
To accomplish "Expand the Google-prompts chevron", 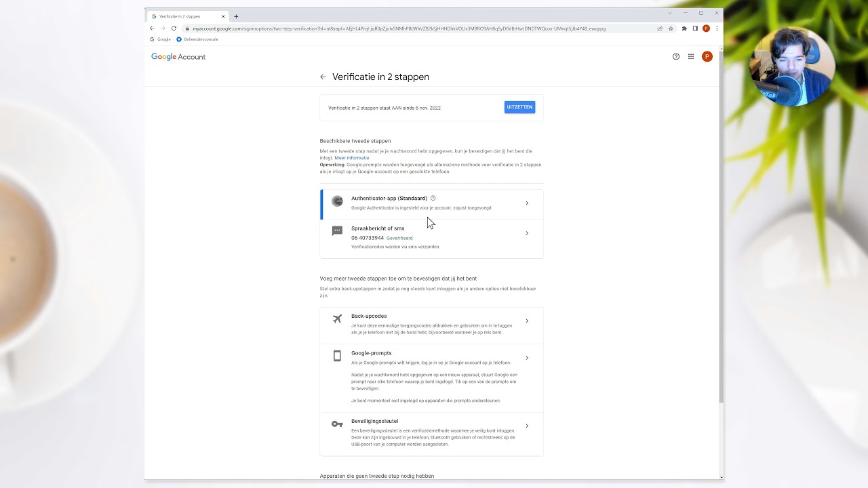I will pyautogui.click(x=527, y=358).
